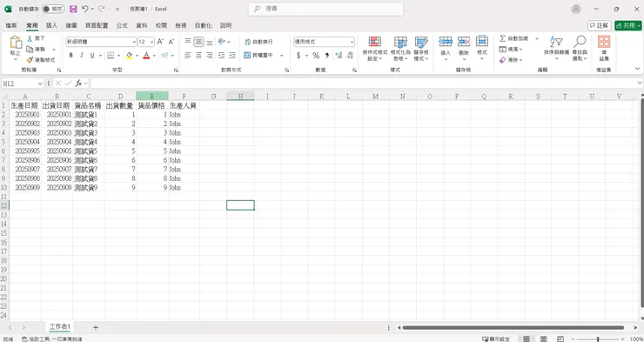
Task: Switch to Normal view in status bar
Action: tap(527, 339)
